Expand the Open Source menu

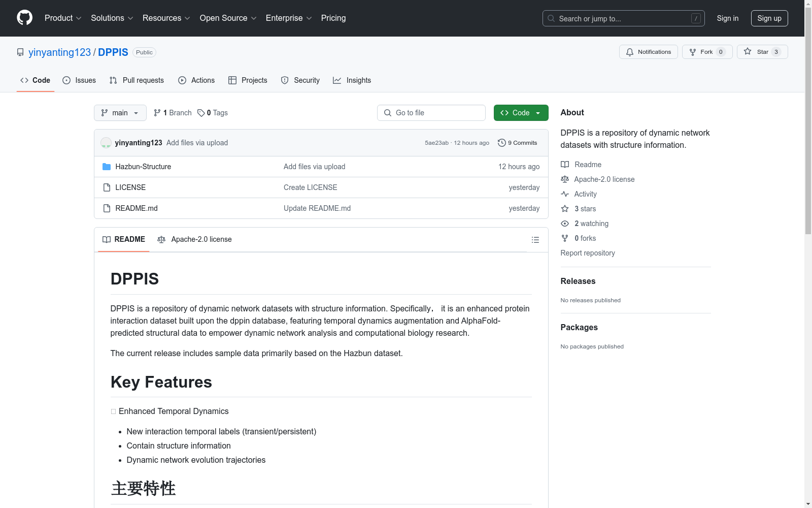click(228, 18)
